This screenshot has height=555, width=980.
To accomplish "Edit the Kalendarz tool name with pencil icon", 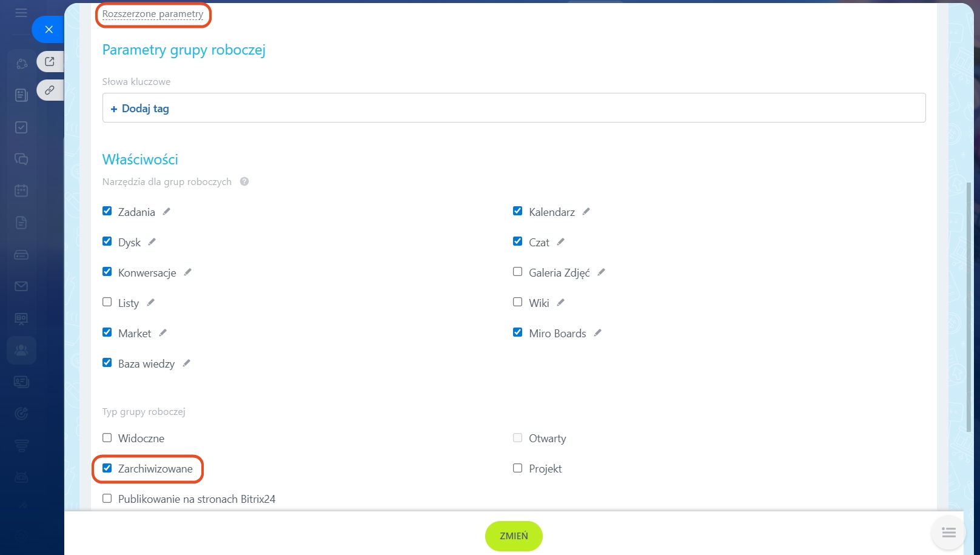I will tap(586, 212).
